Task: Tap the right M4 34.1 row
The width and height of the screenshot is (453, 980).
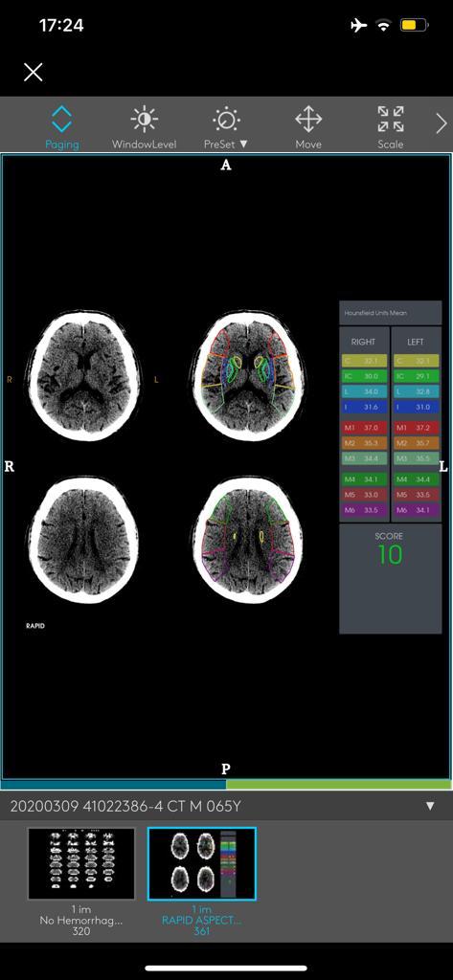Action: 364,479
